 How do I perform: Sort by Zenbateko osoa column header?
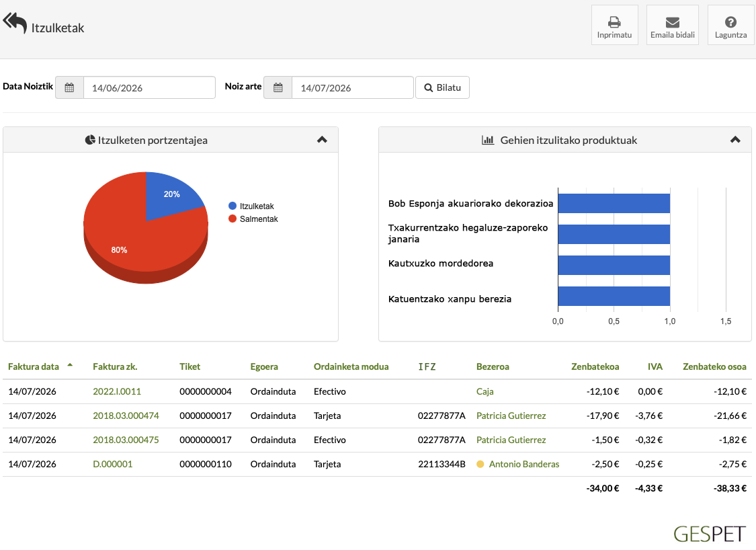(714, 366)
